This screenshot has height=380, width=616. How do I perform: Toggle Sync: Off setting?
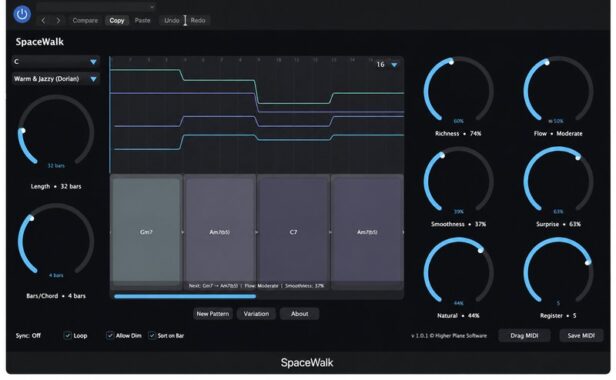coord(28,336)
